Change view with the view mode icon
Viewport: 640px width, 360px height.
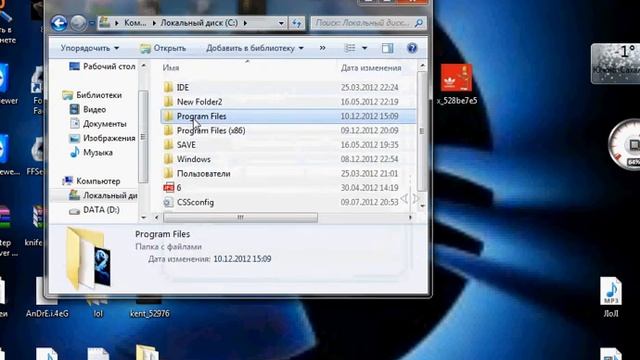tap(350, 48)
